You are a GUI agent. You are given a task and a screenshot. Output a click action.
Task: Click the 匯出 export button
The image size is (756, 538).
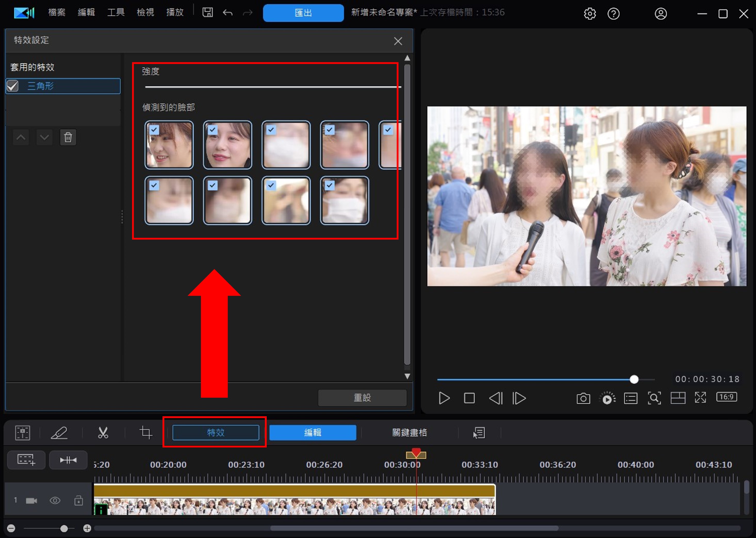click(303, 13)
